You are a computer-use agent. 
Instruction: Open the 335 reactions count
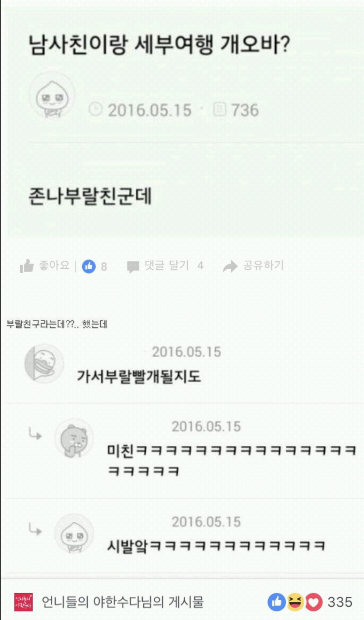[340, 602]
